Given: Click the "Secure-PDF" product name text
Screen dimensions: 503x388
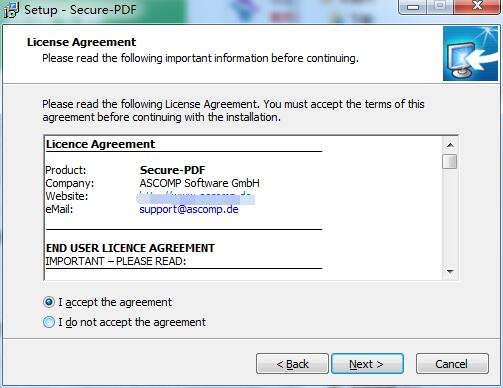Looking at the screenshot, I should tap(173, 170).
